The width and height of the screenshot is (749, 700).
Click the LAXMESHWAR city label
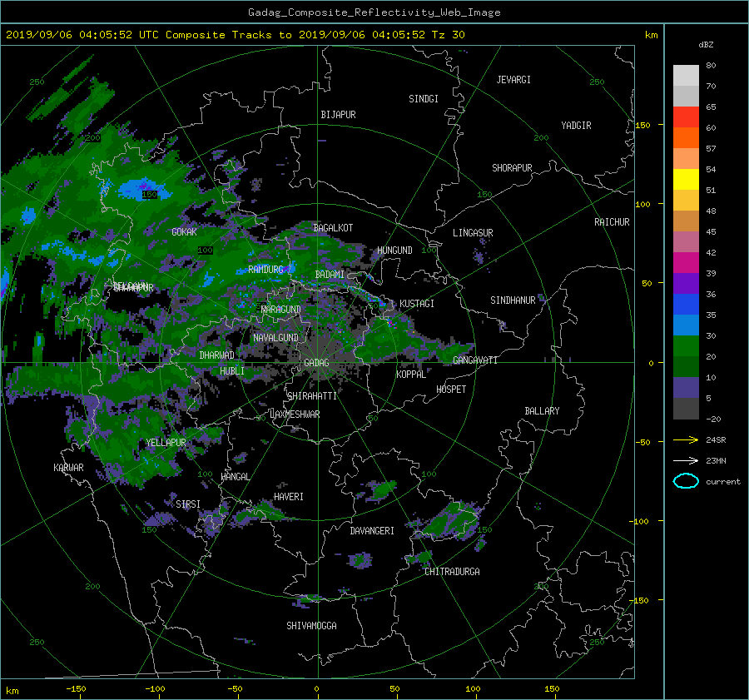(x=295, y=415)
